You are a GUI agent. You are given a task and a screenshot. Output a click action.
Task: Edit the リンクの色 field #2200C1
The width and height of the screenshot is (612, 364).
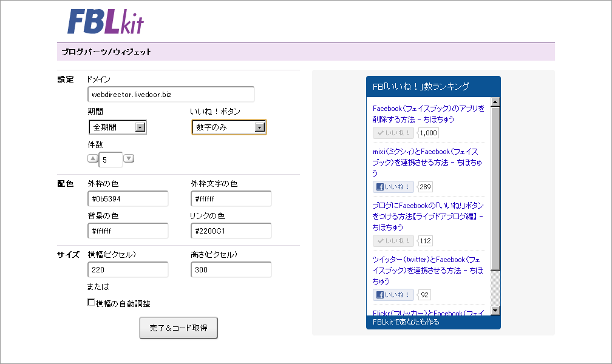(x=231, y=231)
